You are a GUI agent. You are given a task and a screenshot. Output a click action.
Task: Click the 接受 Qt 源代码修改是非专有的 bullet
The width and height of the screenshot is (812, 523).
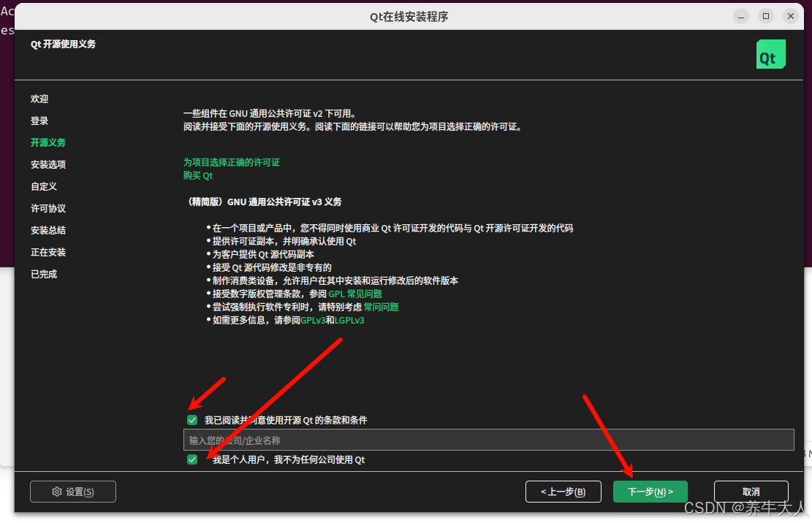coord(272,267)
